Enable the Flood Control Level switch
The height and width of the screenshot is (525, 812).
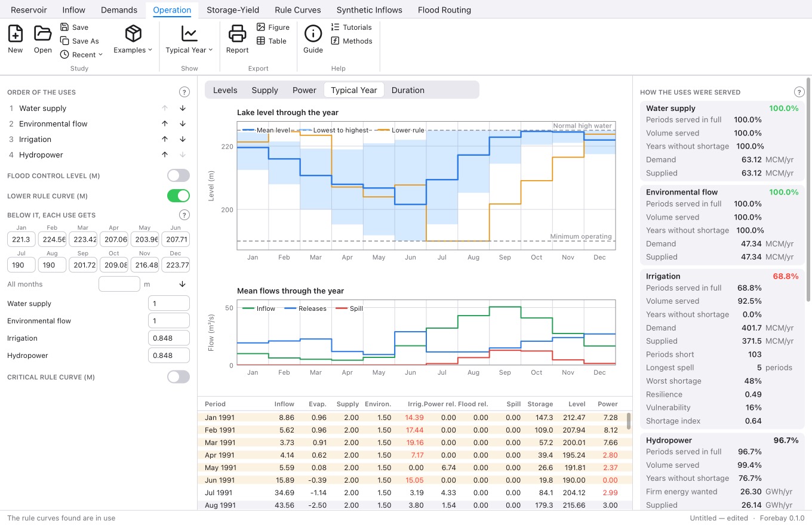(x=179, y=175)
